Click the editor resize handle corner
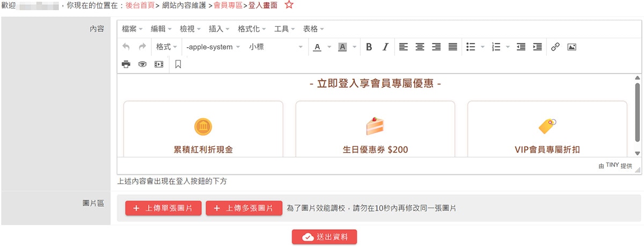 [638, 170]
